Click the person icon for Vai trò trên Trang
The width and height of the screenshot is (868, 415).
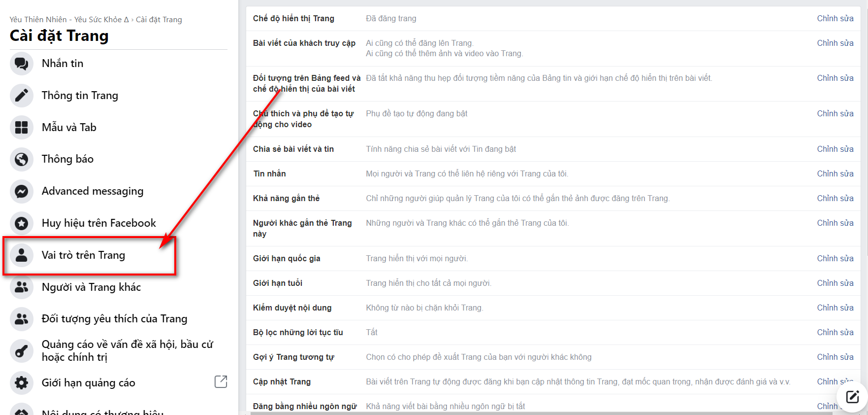click(x=22, y=255)
